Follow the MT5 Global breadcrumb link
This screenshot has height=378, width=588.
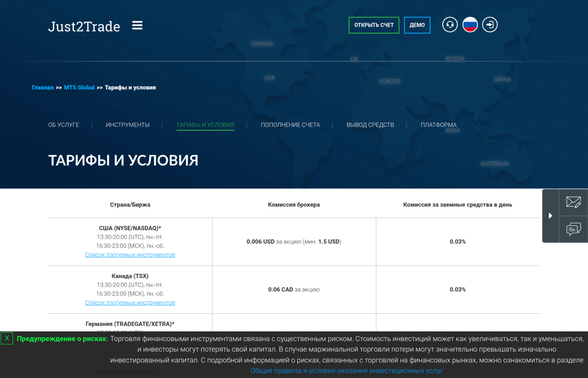pyautogui.click(x=79, y=88)
